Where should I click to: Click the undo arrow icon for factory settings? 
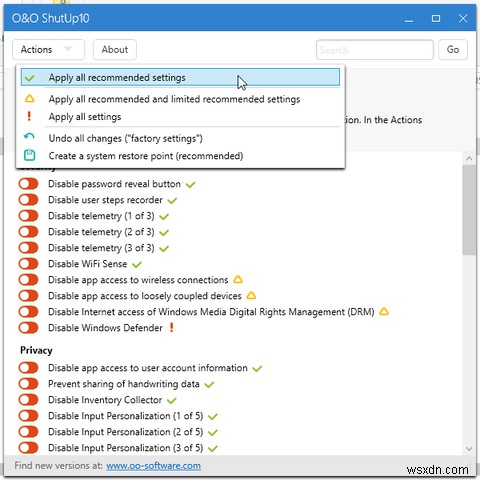click(x=29, y=136)
